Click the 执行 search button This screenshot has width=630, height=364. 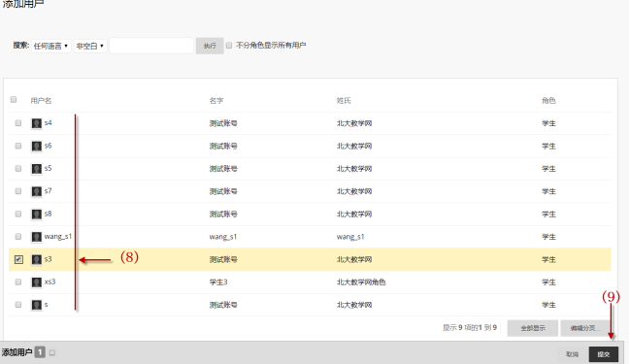210,46
